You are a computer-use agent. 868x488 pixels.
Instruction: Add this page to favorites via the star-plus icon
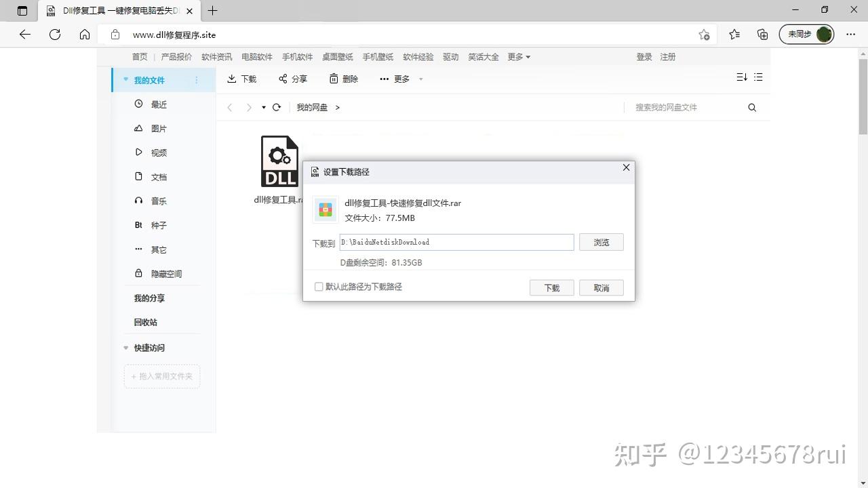click(x=704, y=35)
